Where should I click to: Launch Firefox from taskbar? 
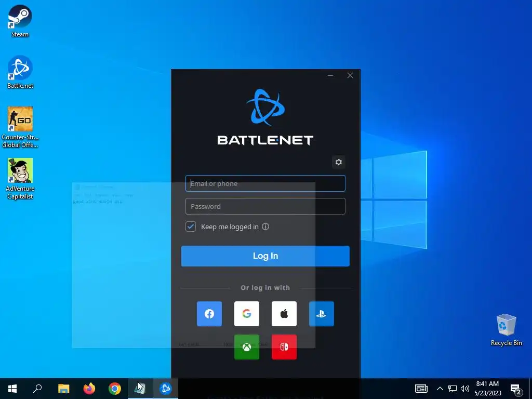point(89,389)
